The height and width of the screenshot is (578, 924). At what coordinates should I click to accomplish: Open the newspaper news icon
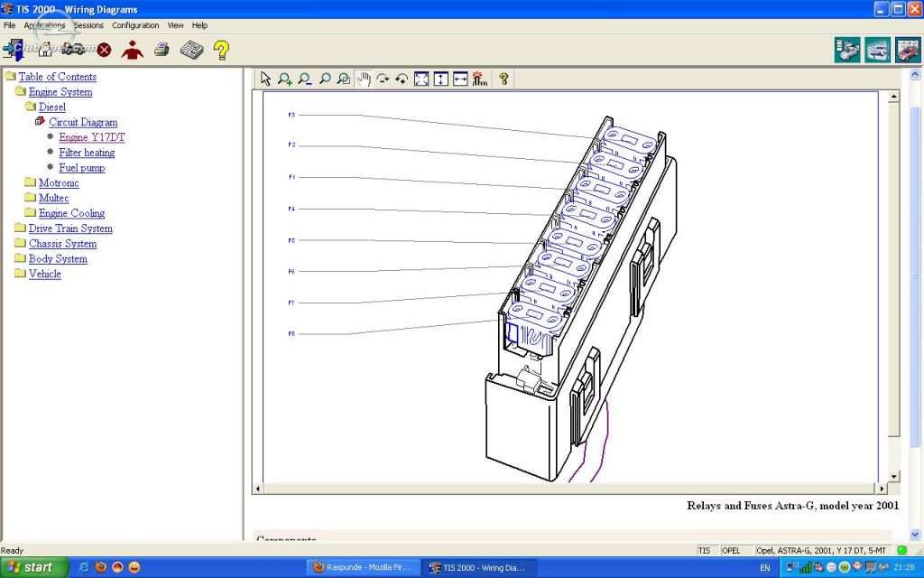[x=191, y=51]
